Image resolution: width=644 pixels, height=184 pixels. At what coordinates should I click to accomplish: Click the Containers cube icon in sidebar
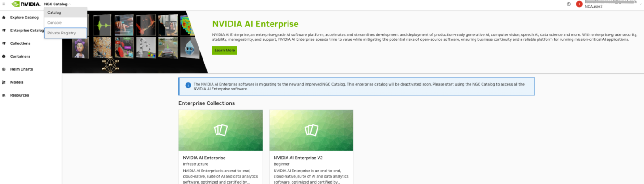click(4, 56)
